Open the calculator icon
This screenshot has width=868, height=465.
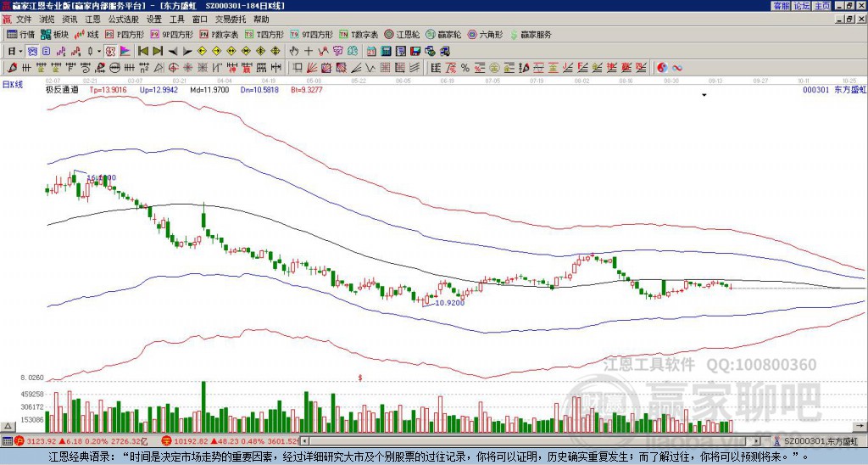tap(386, 52)
